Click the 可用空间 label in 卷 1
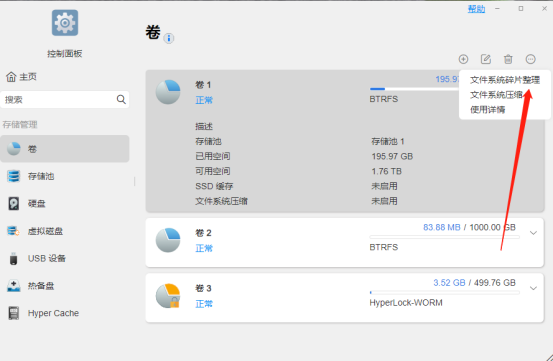This screenshot has width=553, height=361. 213,171
